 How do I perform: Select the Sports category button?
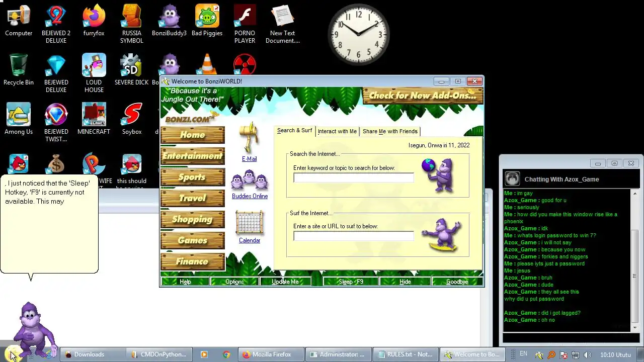tap(193, 177)
